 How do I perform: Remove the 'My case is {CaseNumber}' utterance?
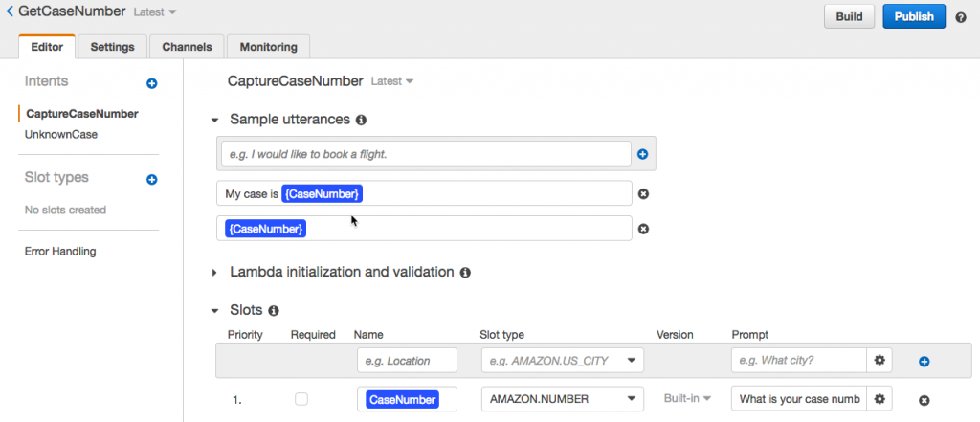tap(643, 194)
